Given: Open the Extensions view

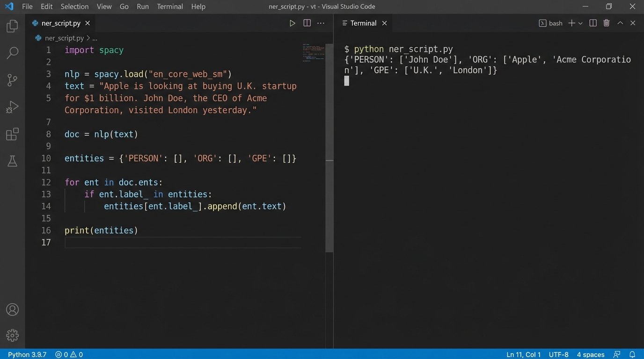Looking at the screenshot, I should point(12,134).
